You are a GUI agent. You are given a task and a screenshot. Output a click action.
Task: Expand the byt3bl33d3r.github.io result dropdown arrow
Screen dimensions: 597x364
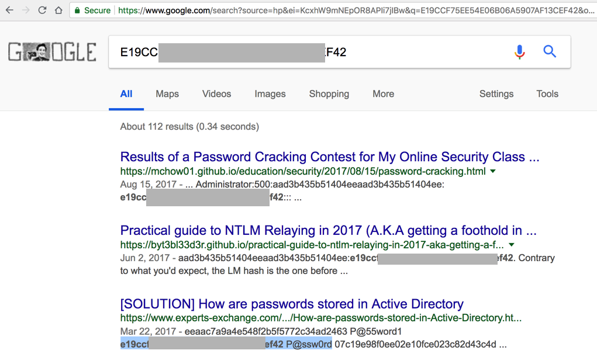point(512,245)
